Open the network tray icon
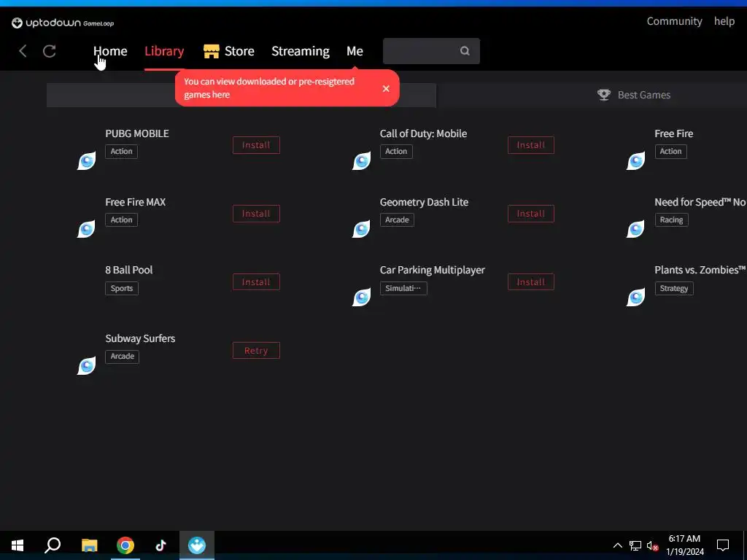Viewport: 747px width, 560px height. (x=635, y=545)
